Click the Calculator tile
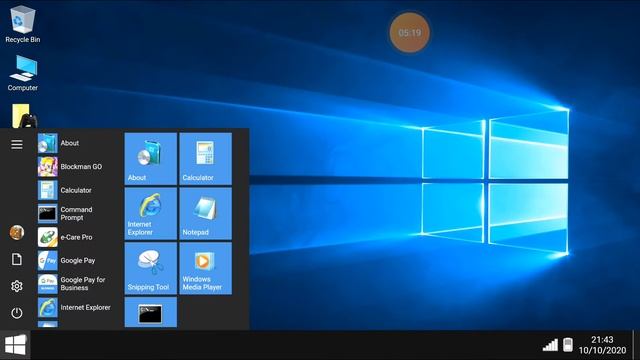This screenshot has width=640, height=360. click(x=205, y=159)
